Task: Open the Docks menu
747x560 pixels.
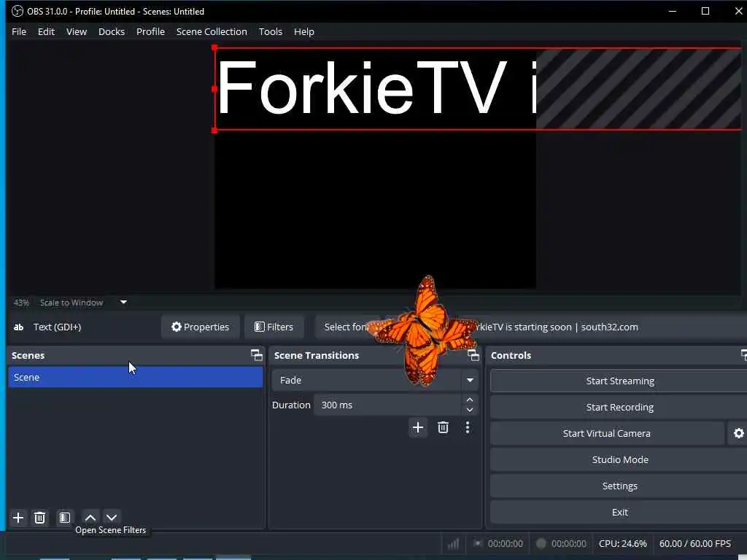Action: pos(112,31)
